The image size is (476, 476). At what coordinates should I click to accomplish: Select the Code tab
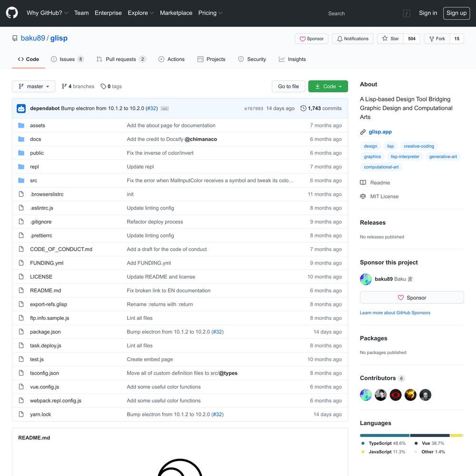pyautogui.click(x=29, y=59)
